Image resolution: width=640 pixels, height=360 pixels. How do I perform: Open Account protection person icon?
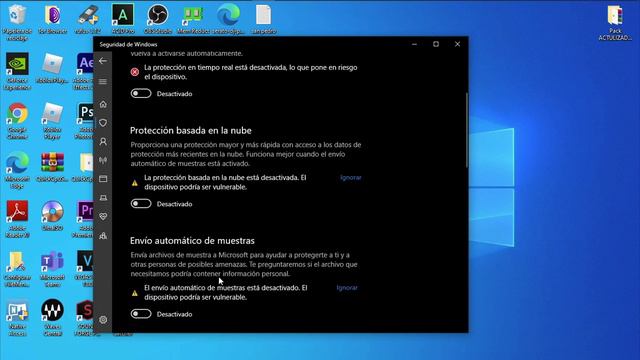103,142
